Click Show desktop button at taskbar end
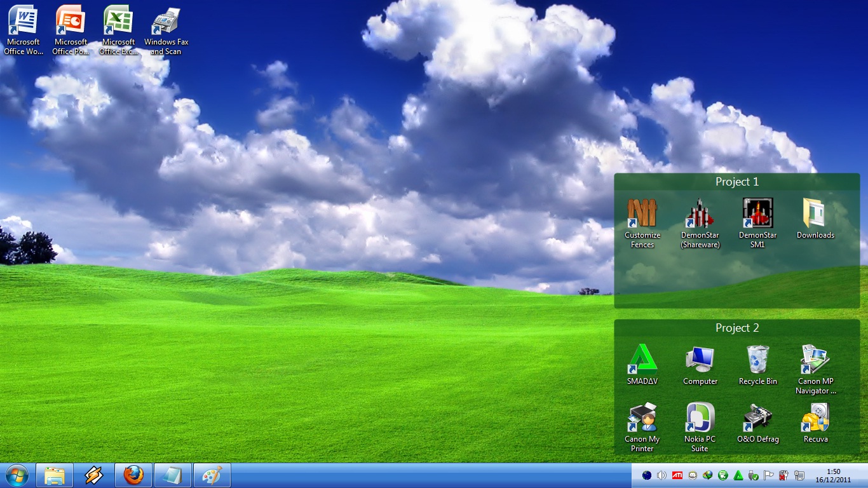This screenshot has width=868, height=488. (x=863, y=475)
